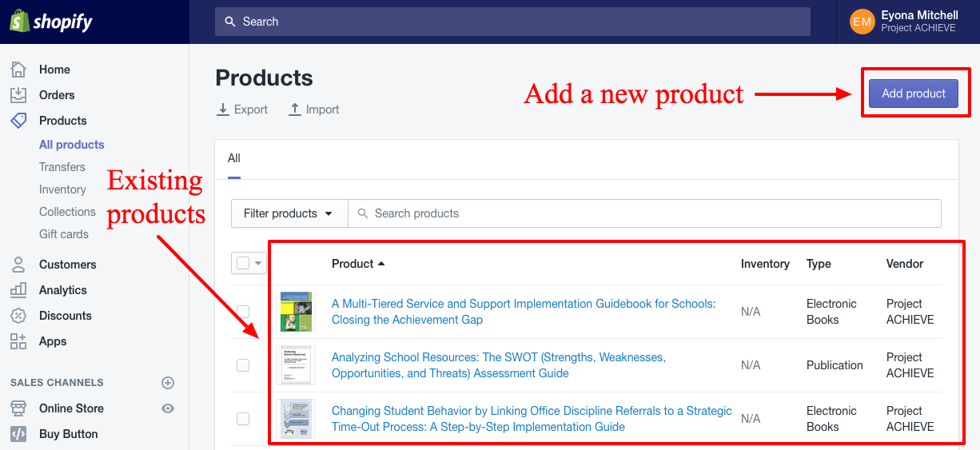Check the Changing Student Behavior product row
980x450 pixels.
point(243,419)
